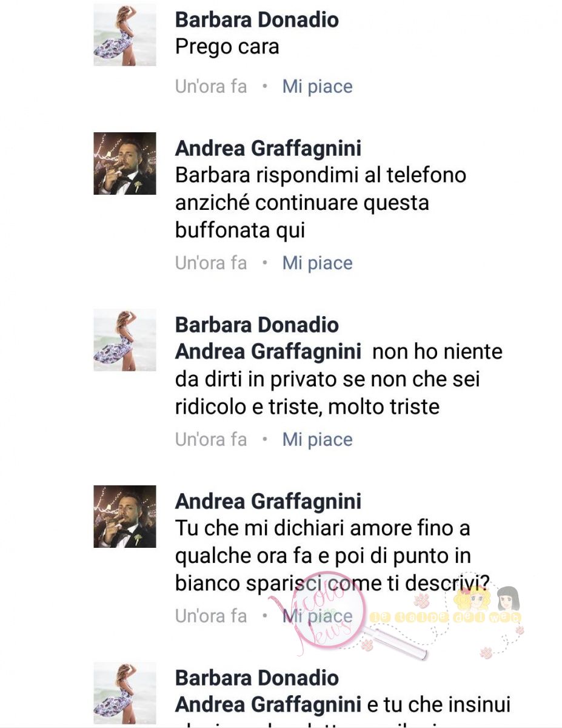Open Barbara Donadio's avatar on 'Prego cara' comment

(125, 35)
